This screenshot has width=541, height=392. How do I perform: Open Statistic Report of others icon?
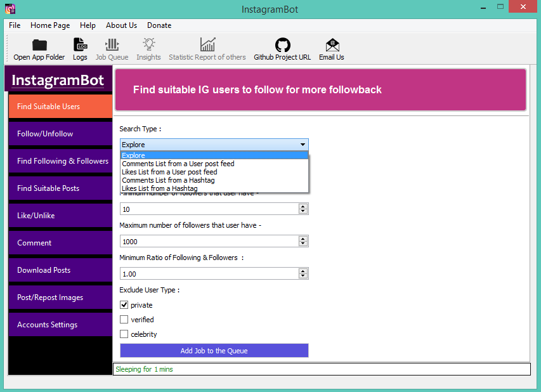207,45
